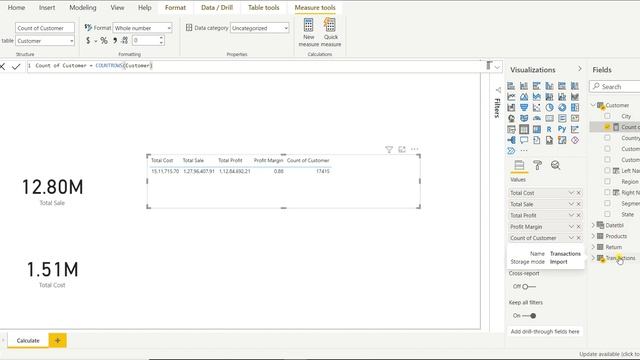Select the filled map visual
Image resolution: width=640 pixels, height=360 pixels.
(x=524, y=118)
